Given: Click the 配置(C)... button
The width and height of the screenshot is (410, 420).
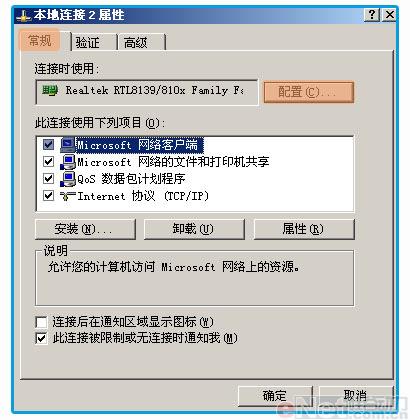Looking at the screenshot, I should coord(309,92).
